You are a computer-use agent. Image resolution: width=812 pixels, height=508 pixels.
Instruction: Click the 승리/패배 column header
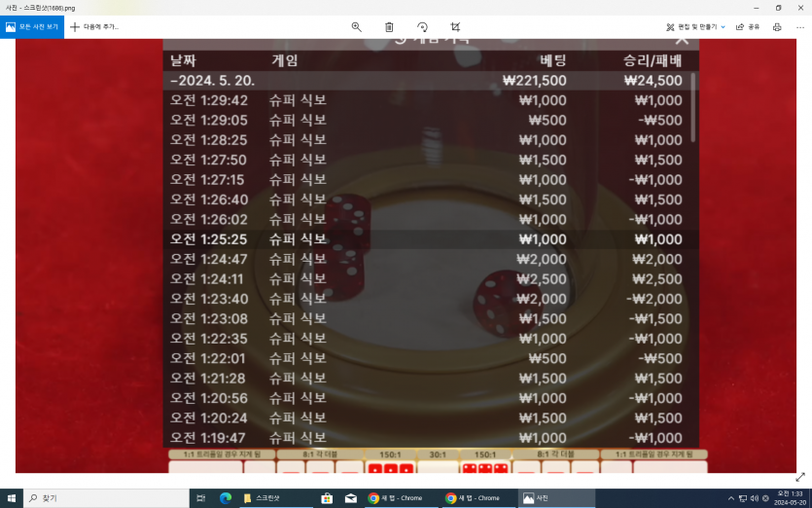point(653,60)
